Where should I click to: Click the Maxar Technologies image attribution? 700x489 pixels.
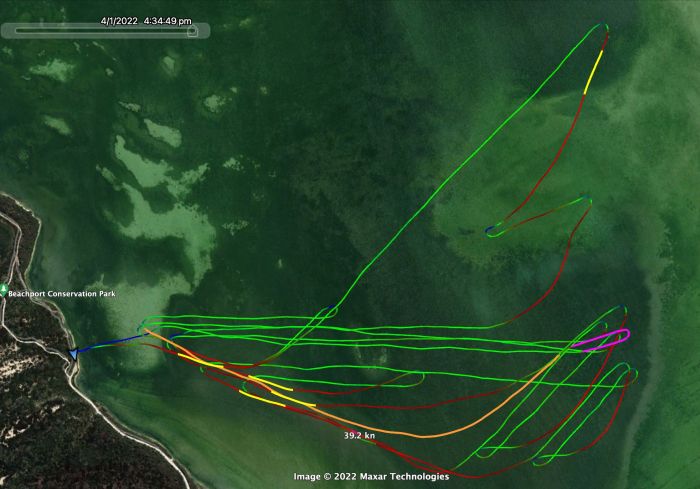[x=371, y=476]
